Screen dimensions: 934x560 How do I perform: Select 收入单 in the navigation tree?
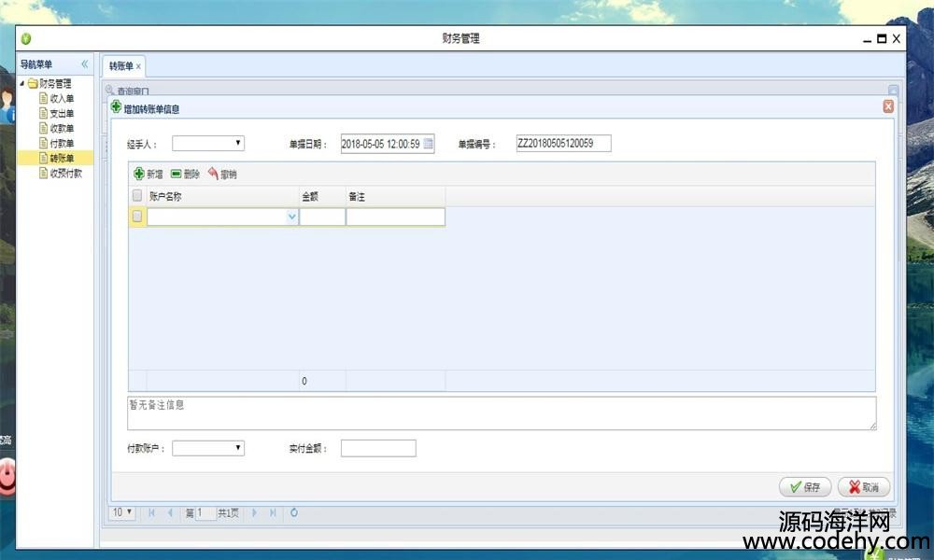pos(62,98)
